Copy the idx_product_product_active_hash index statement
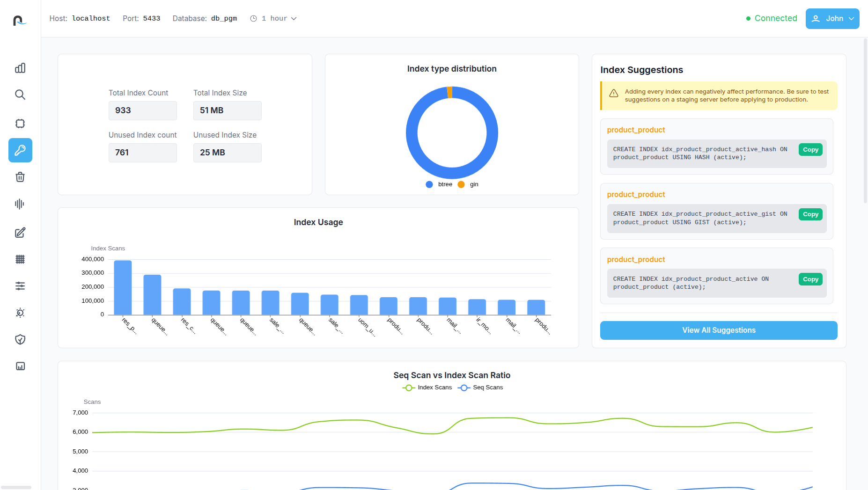 [x=810, y=150]
